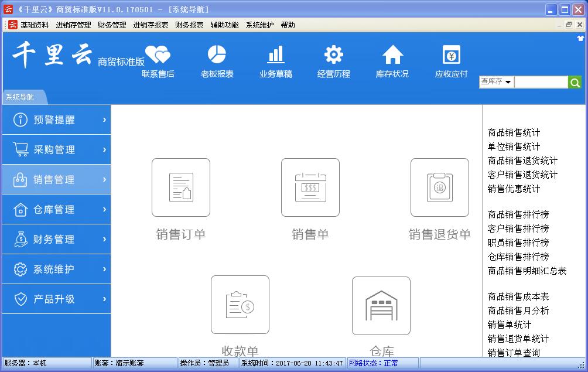Viewport: 588px width, 372px height.
Task: Open the 辅助功能 menu
Action: [224, 25]
